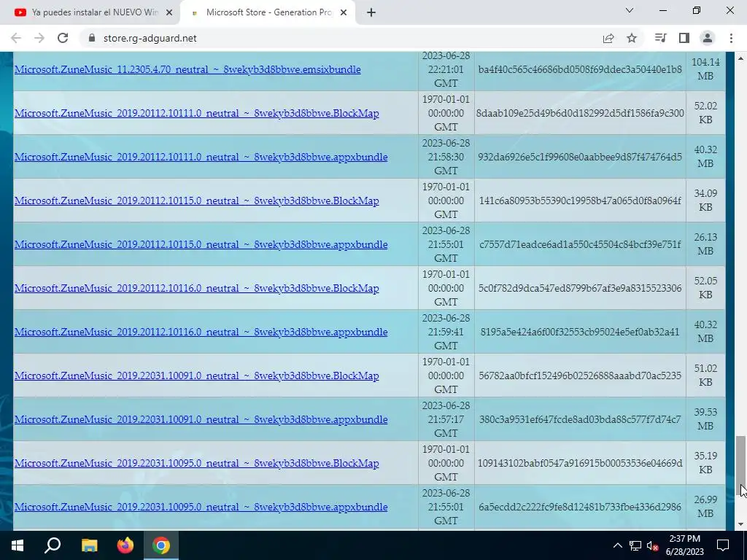The image size is (747, 560).
Task: Open ZuneMusic 2019.22031.10091.0 BlockMap link
Action: [x=196, y=376]
